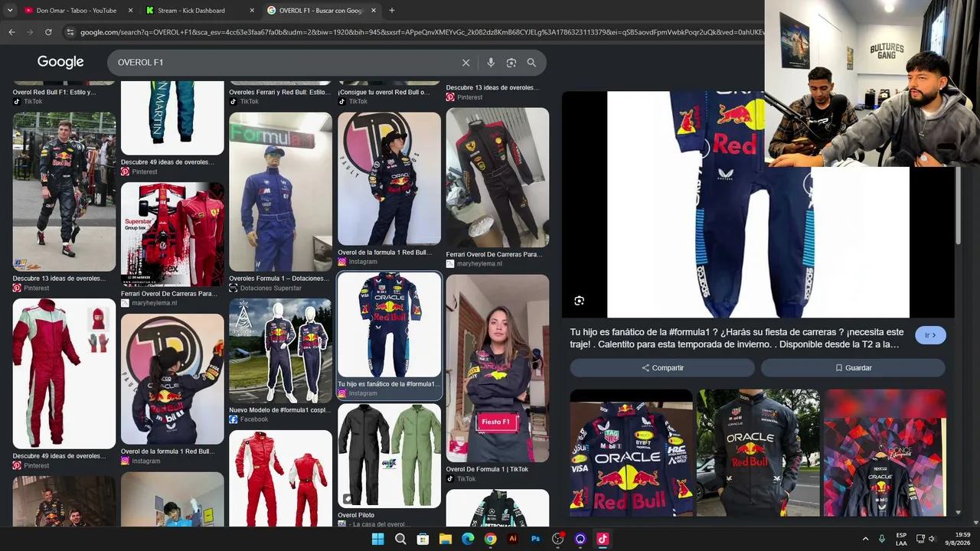Screen dimensions: 980x551
Task: Open the related colorful-background Red Bull jacket image
Action: 885,453
